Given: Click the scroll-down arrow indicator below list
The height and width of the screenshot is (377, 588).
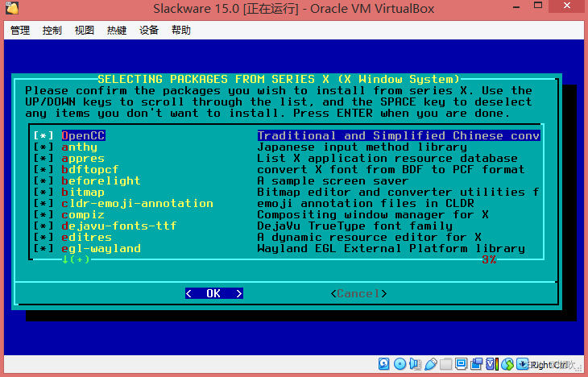Looking at the screenshot, I should click(76, 259).
